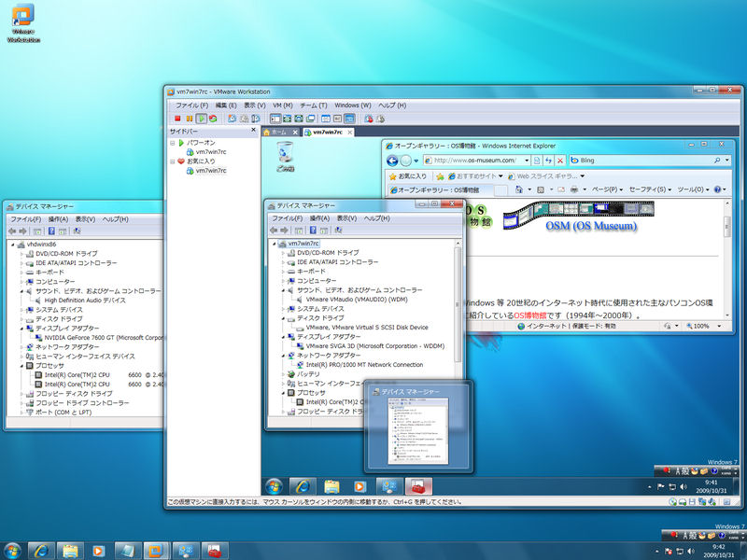Click the お気に入り favorites button in IE
The height and width of the screenshot is (560, 747).
tap(408, 176)
